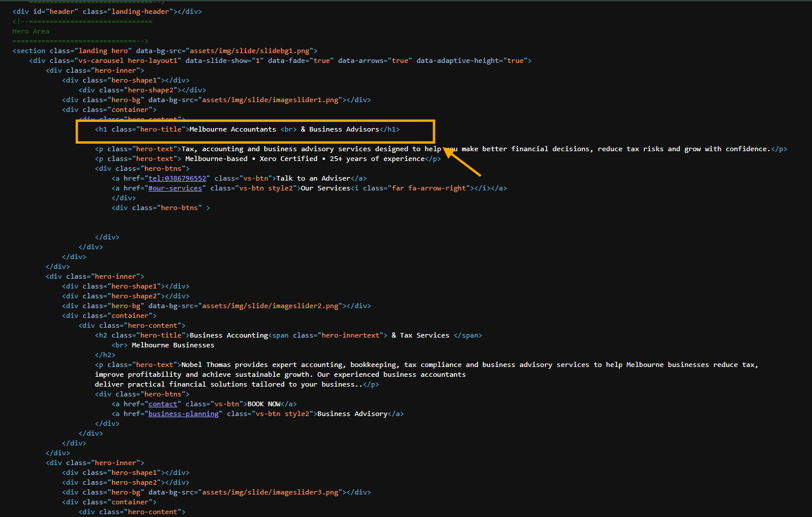
Task: Click the imageslider3.png path
Action: pos(270,492)
